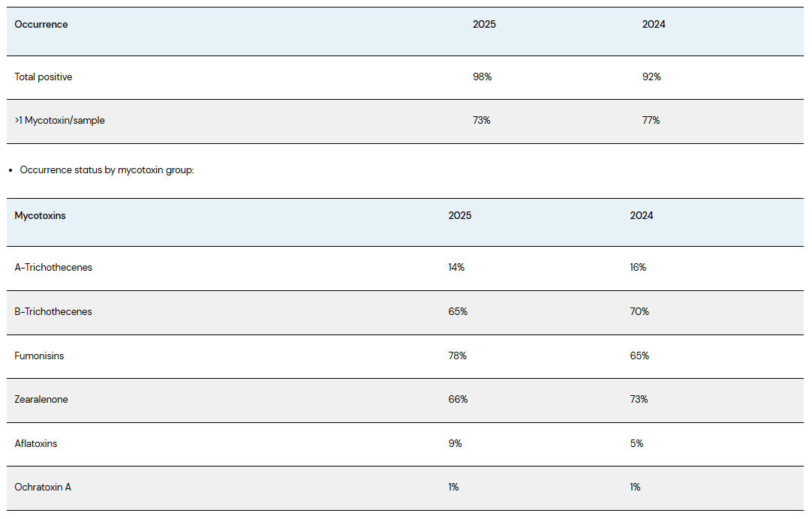Click the 70% B-Trichothecenes value
Viewport: 812px width, 519px height.
(x=639, y=312)
